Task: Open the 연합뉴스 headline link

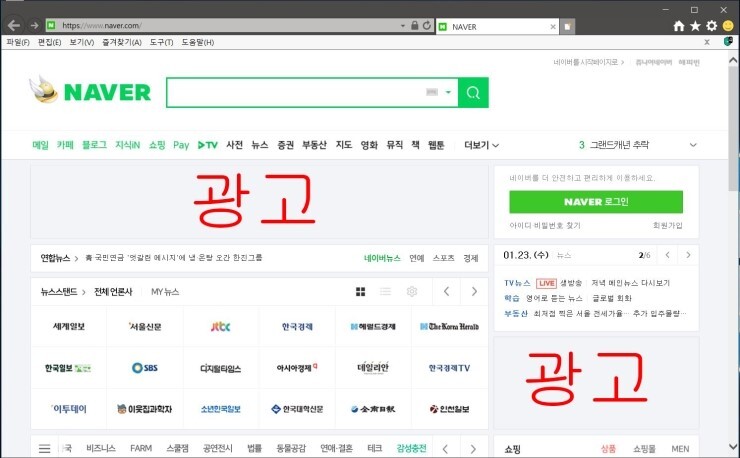Action: [174, 258]
